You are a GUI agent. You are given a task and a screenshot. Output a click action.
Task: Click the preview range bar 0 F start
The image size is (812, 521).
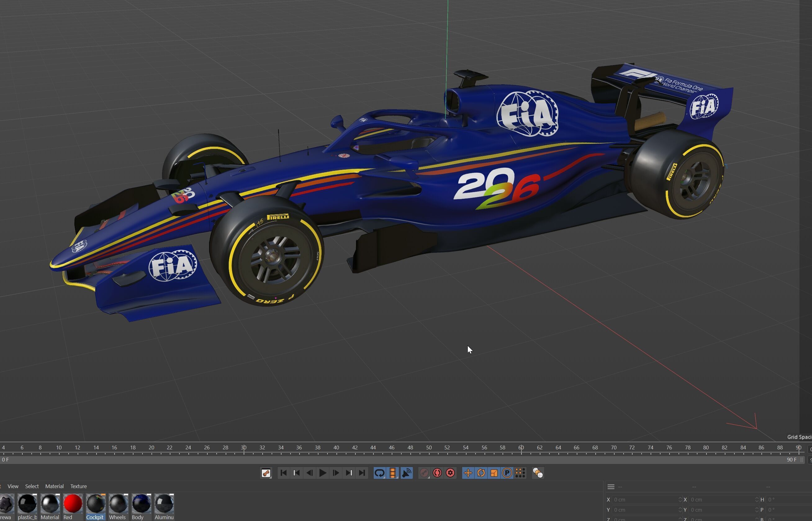click(5, 460)
